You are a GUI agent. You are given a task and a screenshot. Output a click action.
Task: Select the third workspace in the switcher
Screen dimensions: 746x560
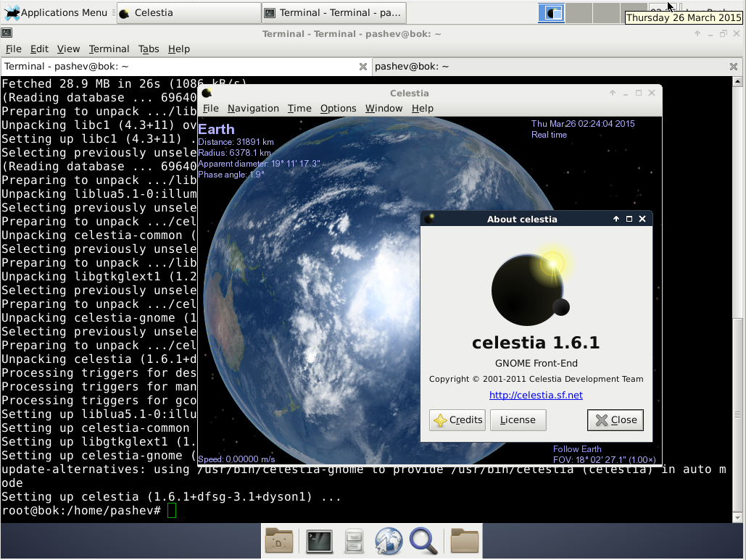607,13
